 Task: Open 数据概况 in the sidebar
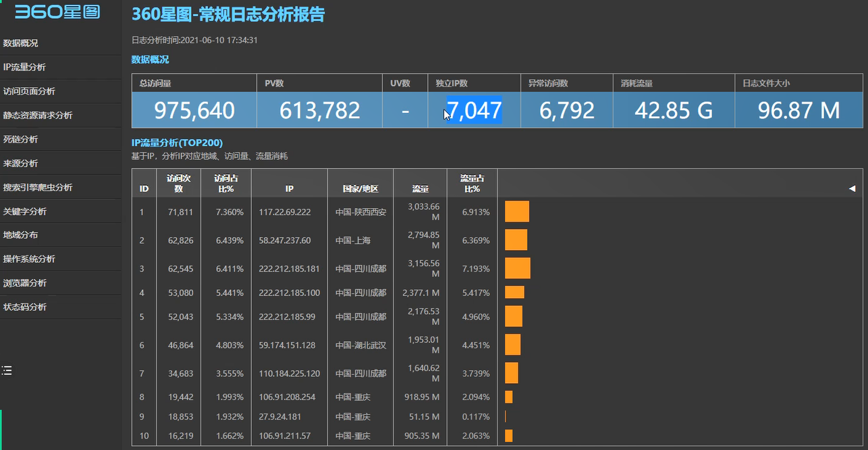21,43
